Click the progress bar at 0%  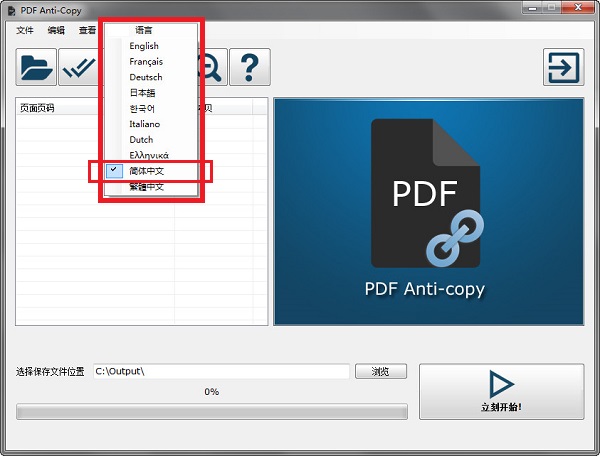(212, 412)
